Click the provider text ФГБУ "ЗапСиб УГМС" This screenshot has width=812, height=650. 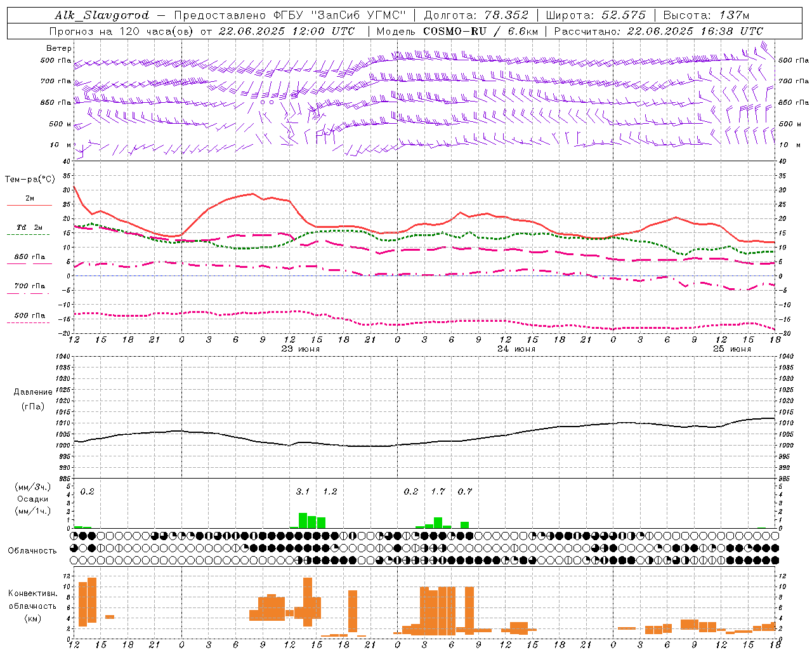[339, 15]
